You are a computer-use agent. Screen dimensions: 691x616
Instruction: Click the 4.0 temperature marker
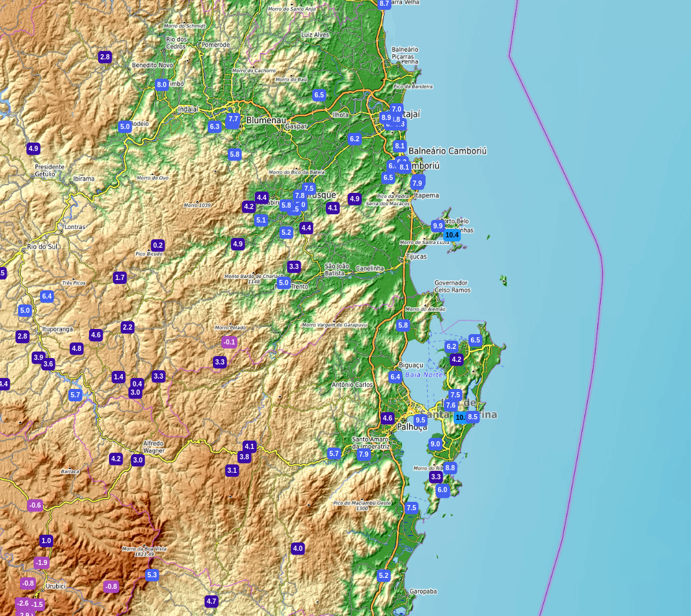click(x=298, y=548)
